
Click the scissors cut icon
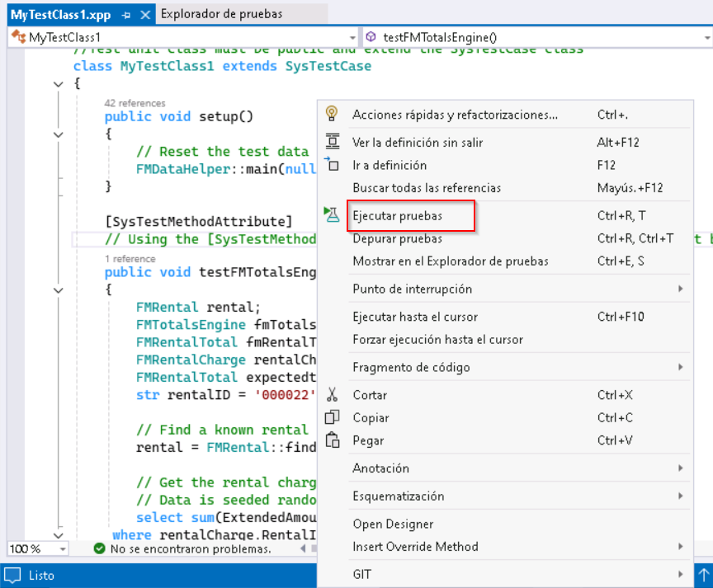(332, 394)
